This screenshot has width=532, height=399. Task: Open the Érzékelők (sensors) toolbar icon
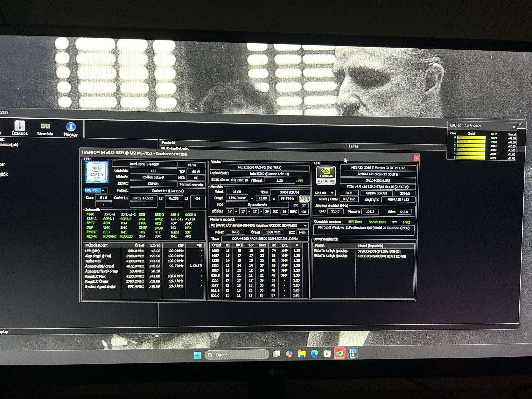pos(20,128)
